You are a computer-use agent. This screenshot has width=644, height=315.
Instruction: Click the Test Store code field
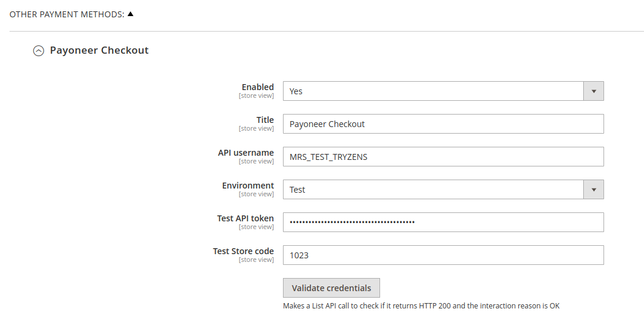tap(443, 255)
